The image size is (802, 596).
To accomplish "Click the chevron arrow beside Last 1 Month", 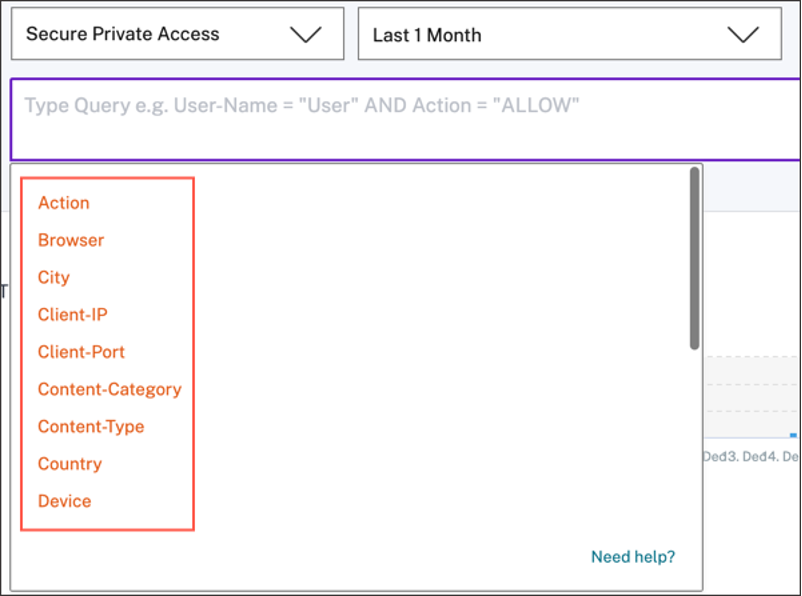I will coord(743,34).
